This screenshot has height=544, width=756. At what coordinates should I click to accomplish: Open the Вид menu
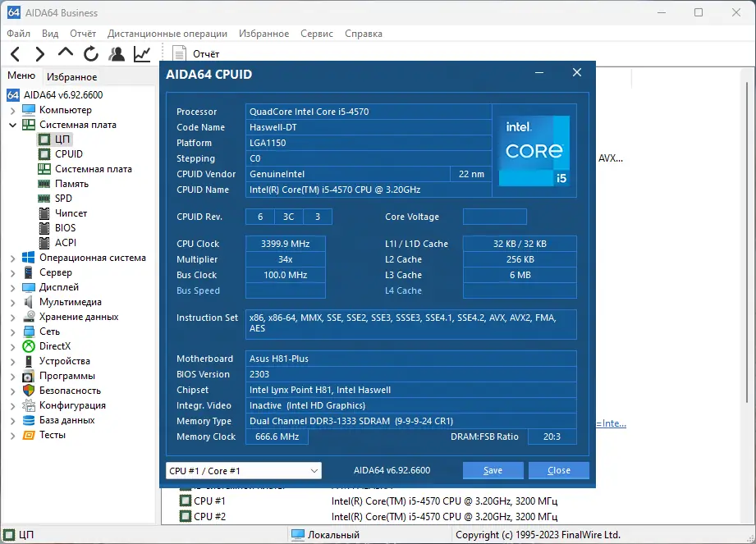tap(49, 34)
